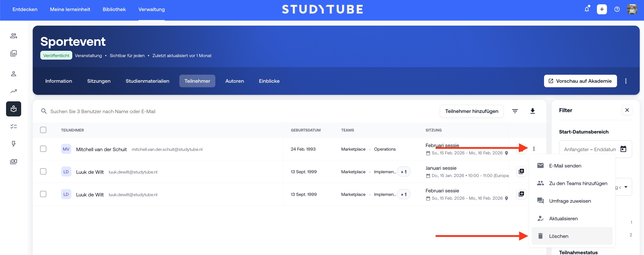
Task: Open the payments sidebar icon
Action: (14, 161)
